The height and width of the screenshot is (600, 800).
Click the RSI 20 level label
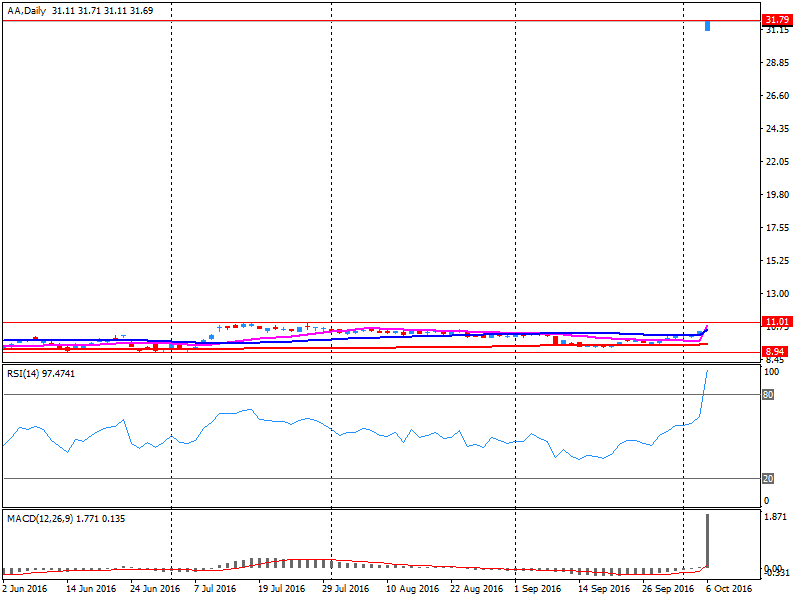[768, 479]
